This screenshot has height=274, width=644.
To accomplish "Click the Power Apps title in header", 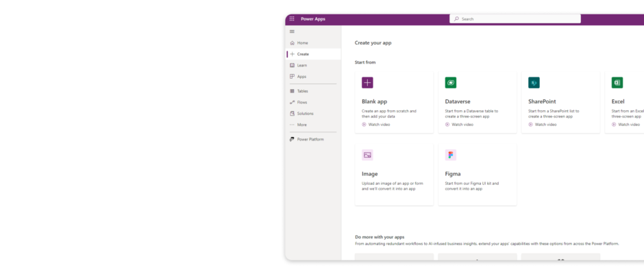I will pos(313,19).
